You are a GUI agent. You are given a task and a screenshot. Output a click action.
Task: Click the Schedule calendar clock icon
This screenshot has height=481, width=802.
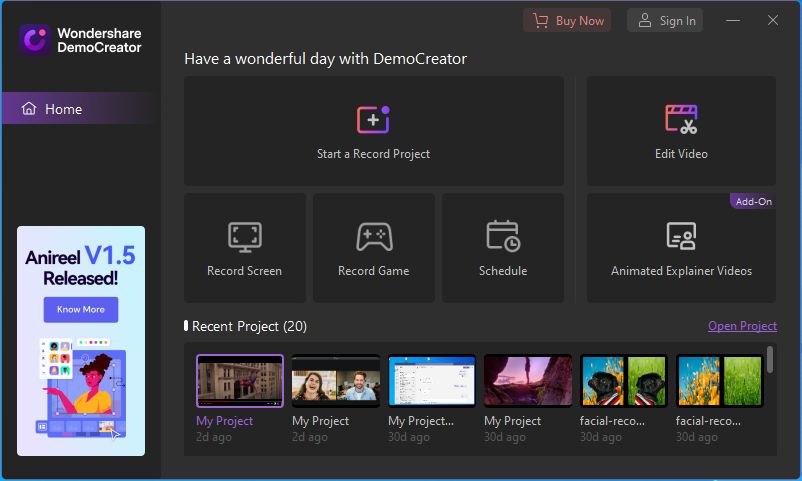503,236
